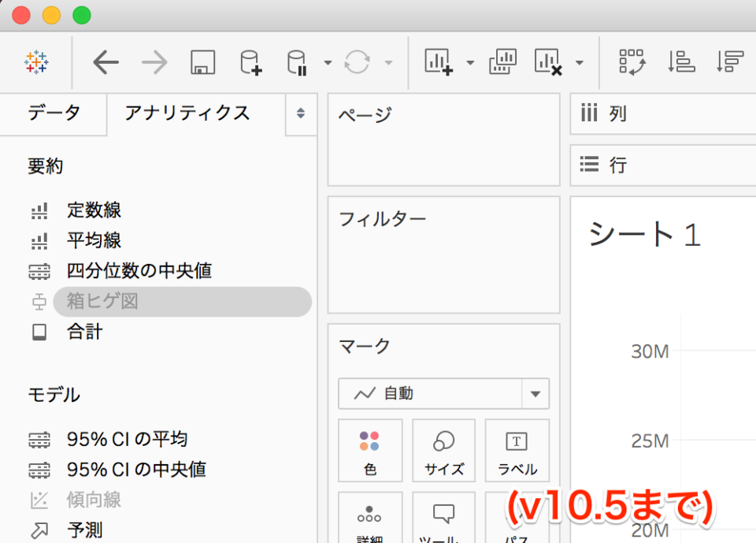Click the sort descending toolbar icon
This screenshot has width=756, height=543.
tap(728, 61)
